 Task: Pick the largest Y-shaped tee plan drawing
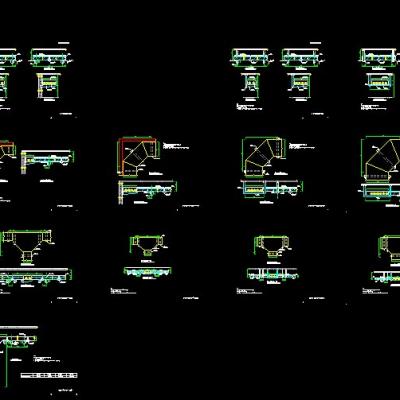pyautogui.click(x=27, y=246)
